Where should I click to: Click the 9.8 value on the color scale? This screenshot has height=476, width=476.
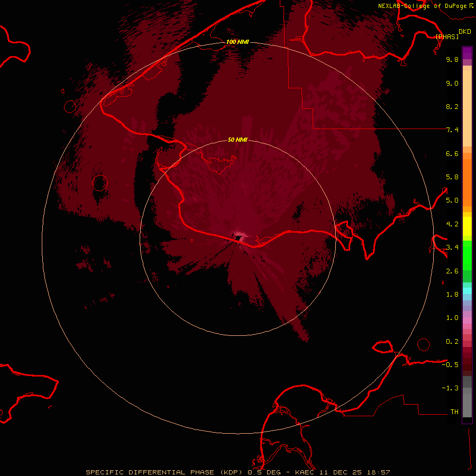coord(452,59)
